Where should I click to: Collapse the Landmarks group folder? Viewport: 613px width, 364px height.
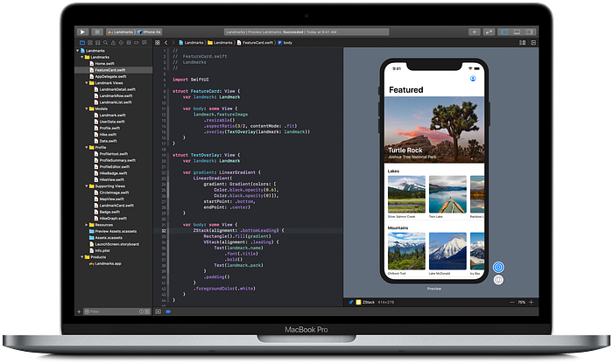[x=82, y=57]
